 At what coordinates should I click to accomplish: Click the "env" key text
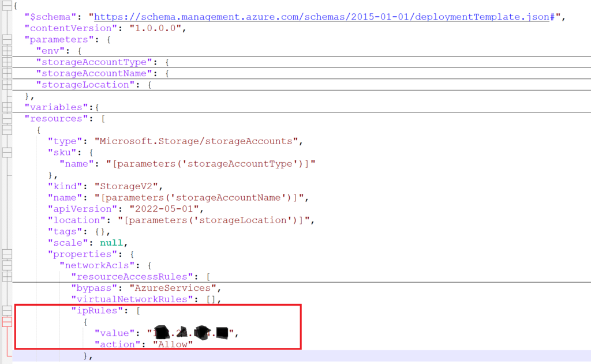coord(51,51)
